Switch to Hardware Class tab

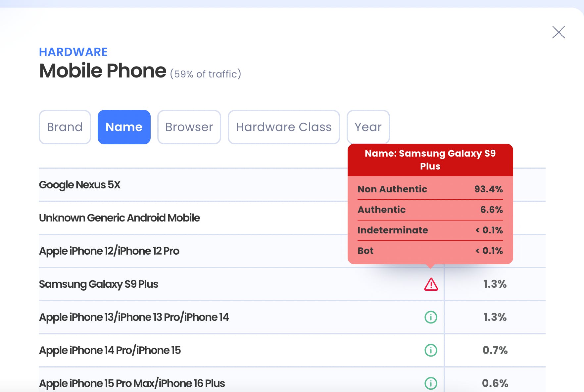[x=284, y=127]
